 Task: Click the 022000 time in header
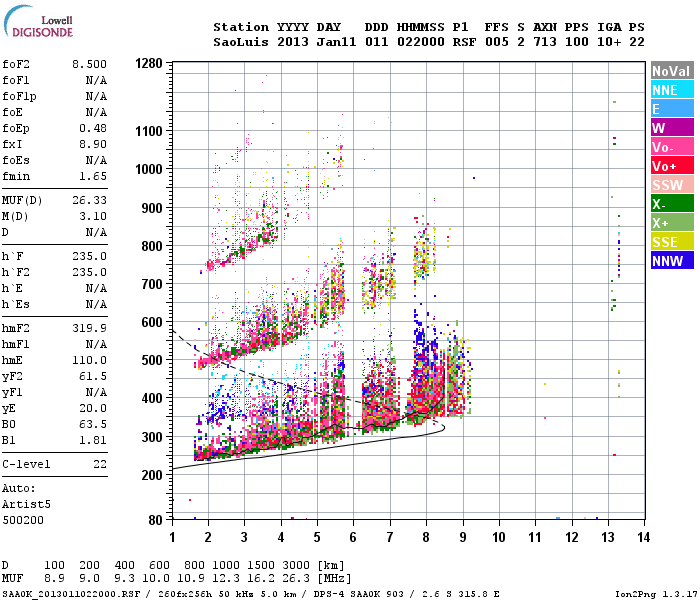[x=421, y=42]
